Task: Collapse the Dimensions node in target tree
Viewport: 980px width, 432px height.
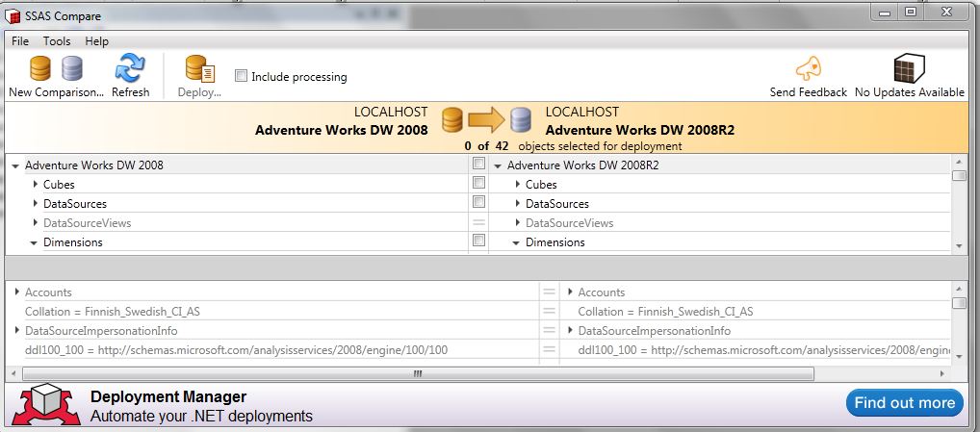Action: click(x=516, y=243)
